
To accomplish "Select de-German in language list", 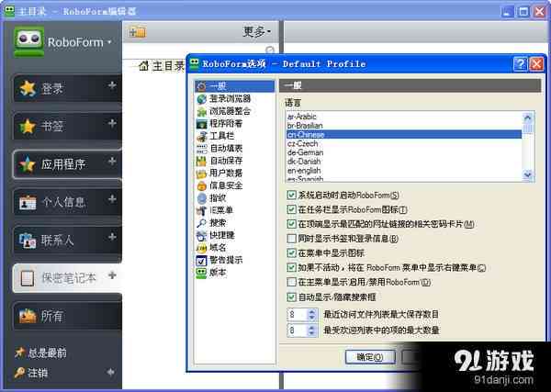I will click(x=403, y=152).
